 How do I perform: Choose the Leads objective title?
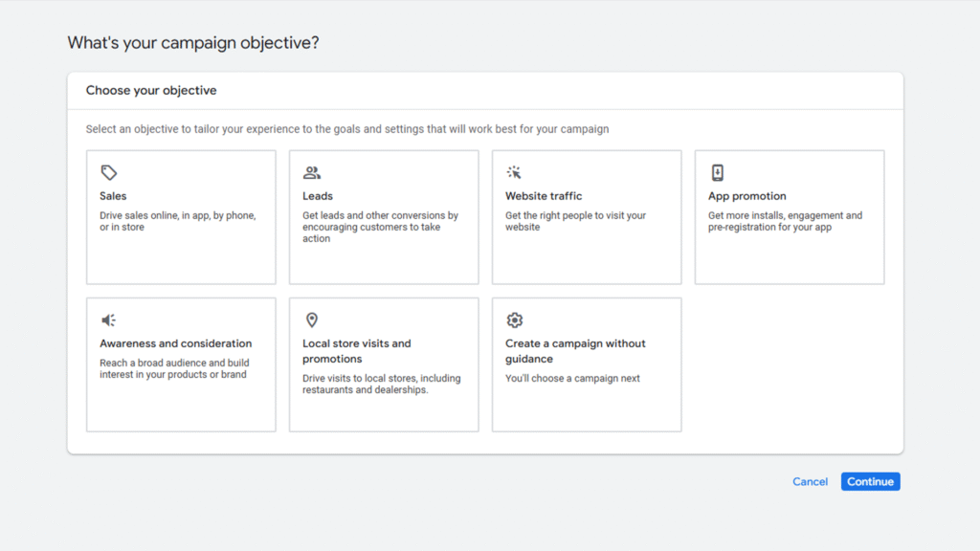(318, 196)
